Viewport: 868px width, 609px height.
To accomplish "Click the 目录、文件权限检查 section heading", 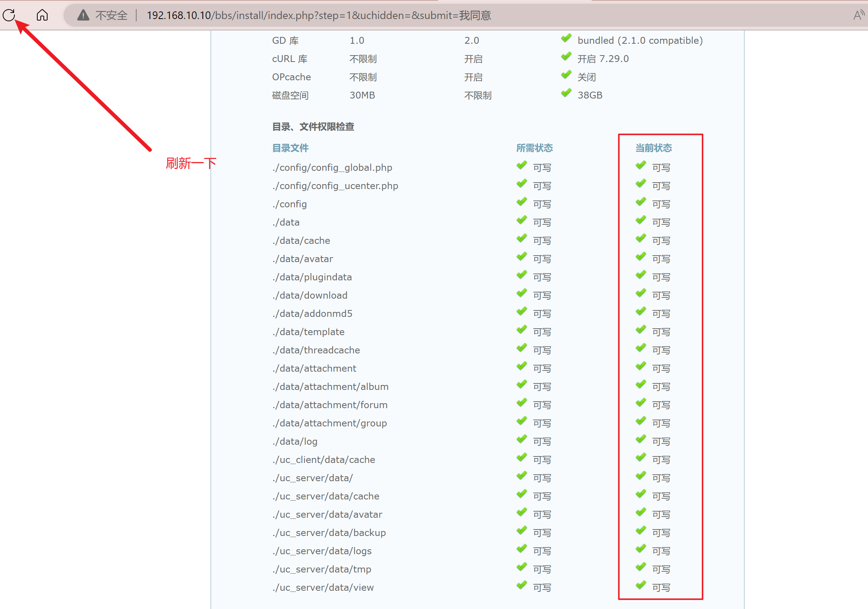I will point(313,127).
